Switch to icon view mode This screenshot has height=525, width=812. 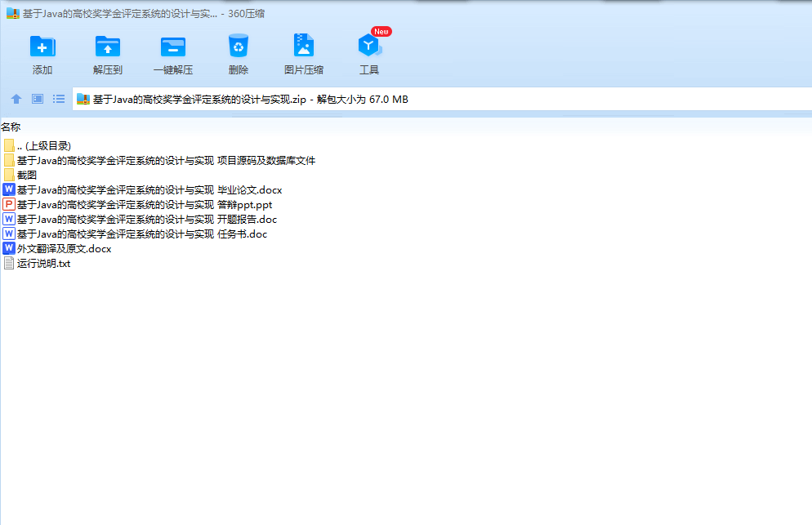pyautogui.click(x=38, y=99)
